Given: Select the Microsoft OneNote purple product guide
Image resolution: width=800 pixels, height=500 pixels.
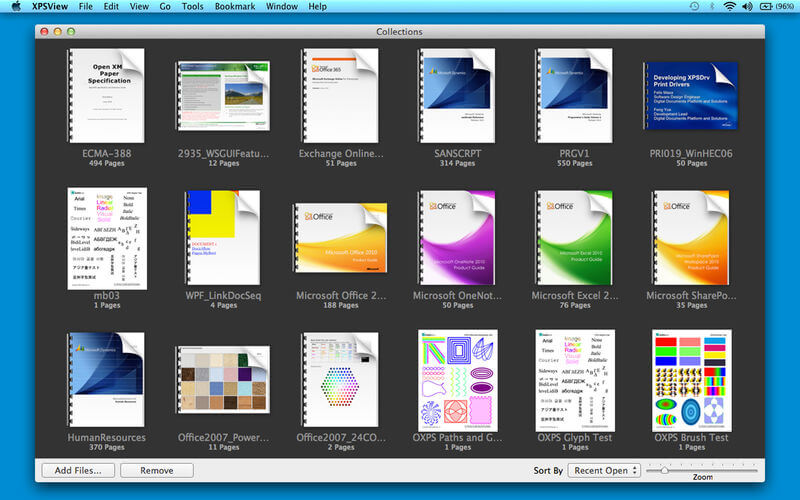Looking at the screenshot, I should click(x=457, y=237).
